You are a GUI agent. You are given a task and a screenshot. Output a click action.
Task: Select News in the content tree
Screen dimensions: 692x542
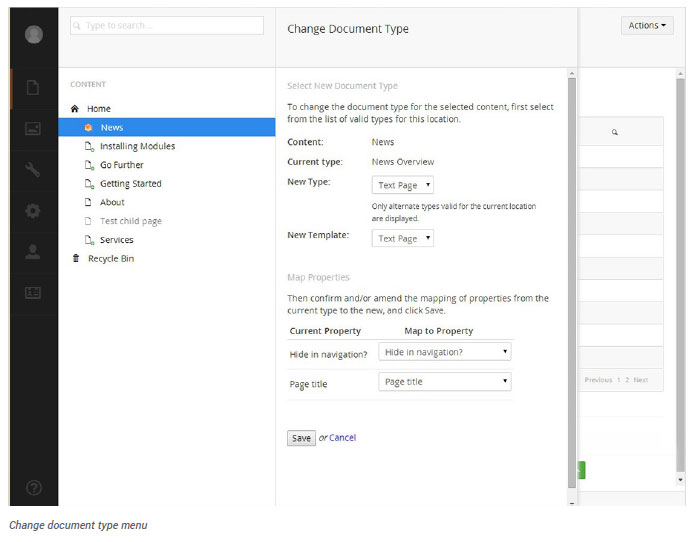click(112, 128)
